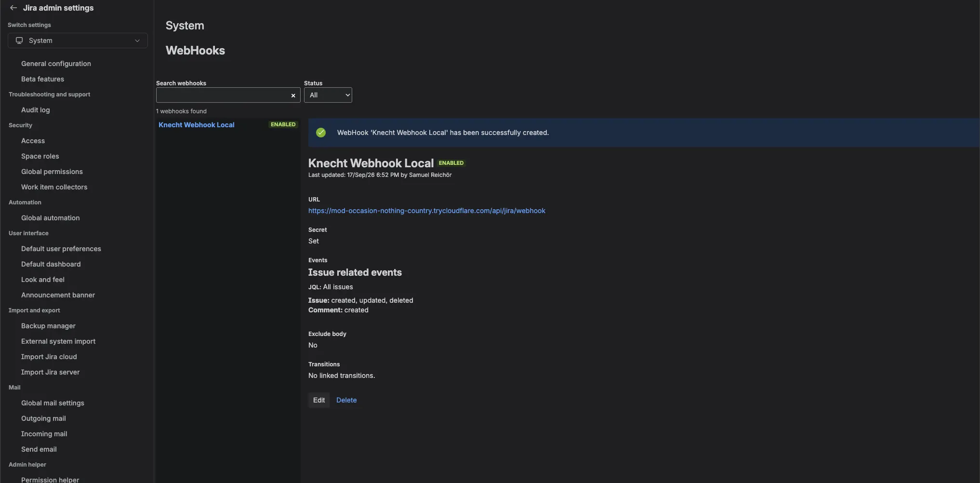Open Beta features page
The height and width of the screenshot is (483, 980).
coord(42,79)
